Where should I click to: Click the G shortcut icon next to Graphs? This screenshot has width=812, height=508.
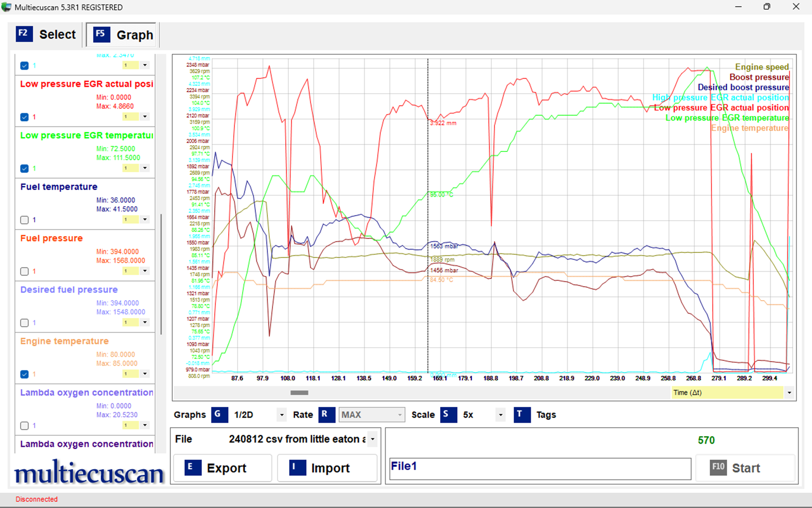coord(219,415)
